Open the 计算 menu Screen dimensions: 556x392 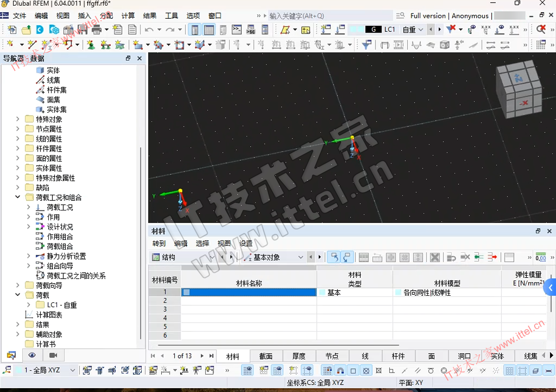click(128, 16)
